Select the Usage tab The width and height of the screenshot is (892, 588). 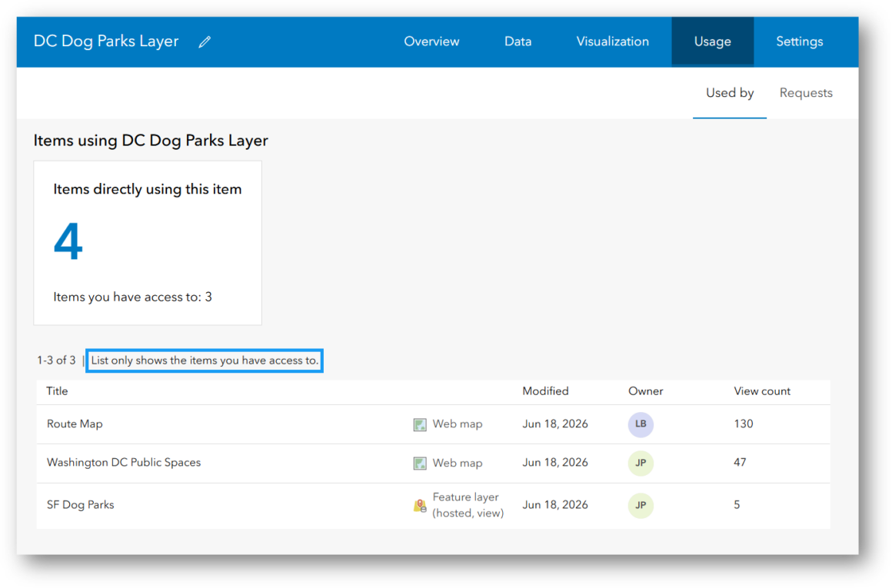[x=712, y=42]
